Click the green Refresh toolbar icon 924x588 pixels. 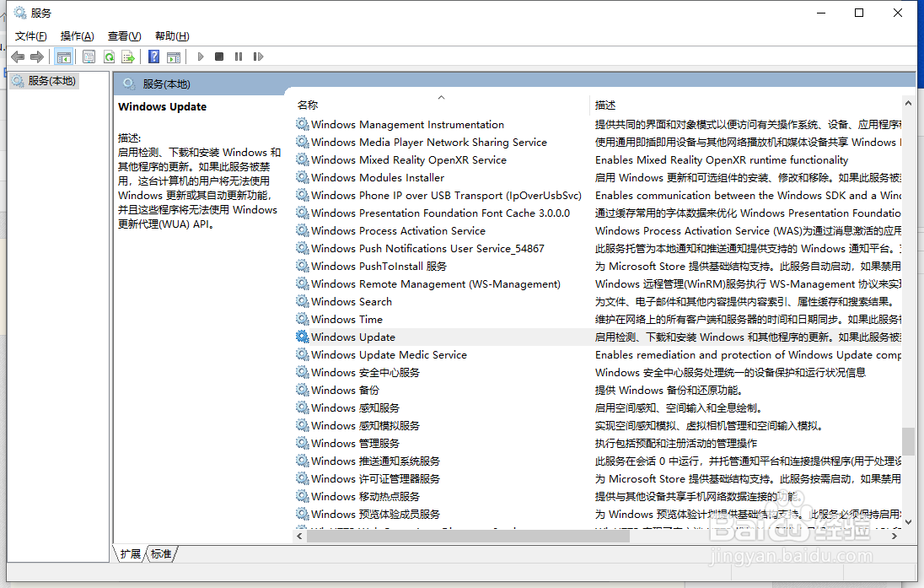tap(109, 57)
